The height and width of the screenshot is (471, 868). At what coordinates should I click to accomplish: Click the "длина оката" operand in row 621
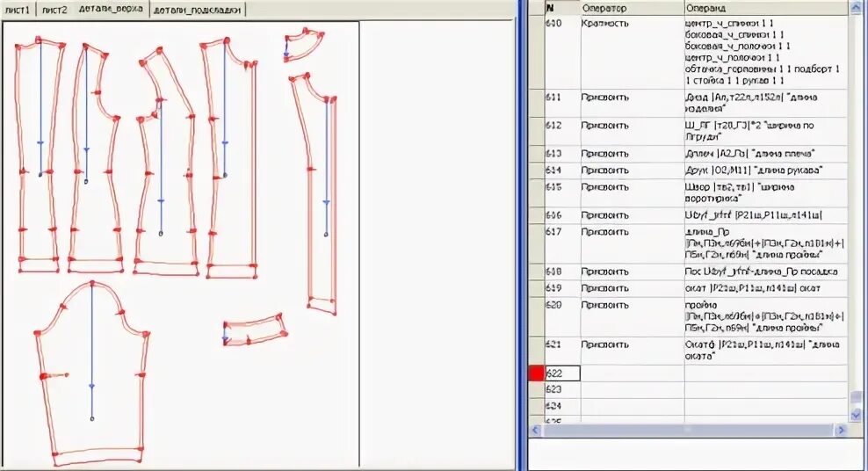(x=765, y=351)
